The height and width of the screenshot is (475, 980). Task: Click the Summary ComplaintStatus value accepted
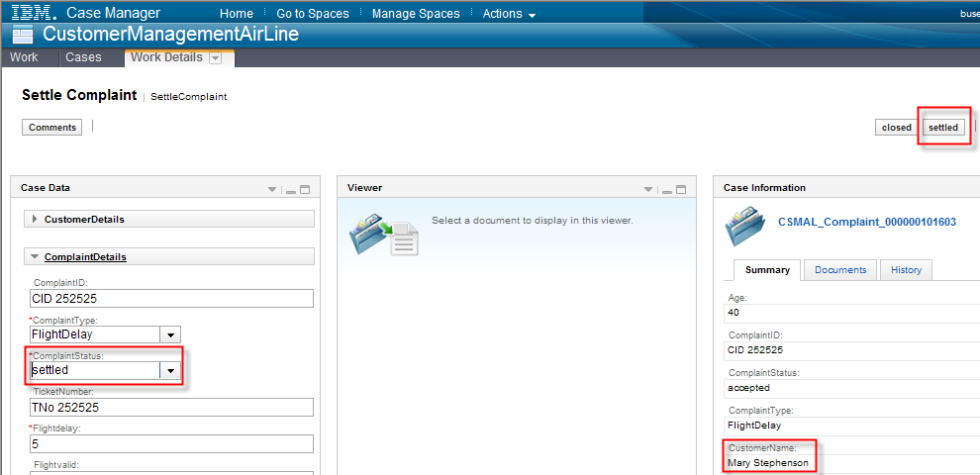point(748,388)
